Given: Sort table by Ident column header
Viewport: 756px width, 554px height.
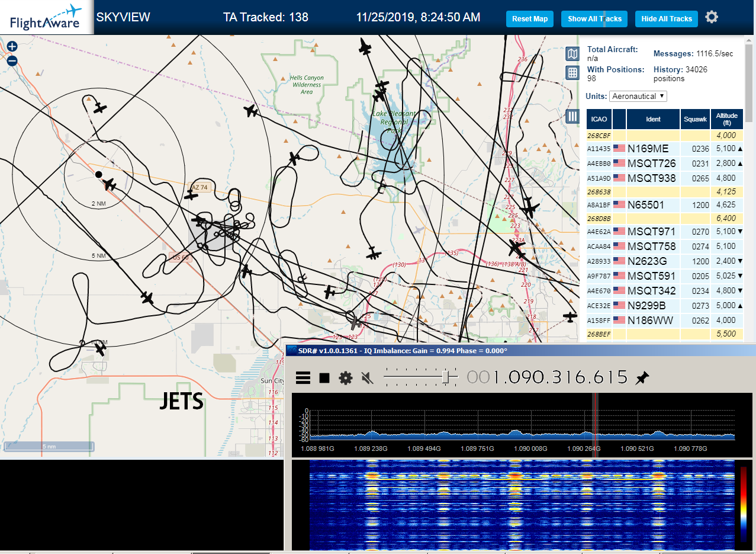Looking at the screenshot, I should (653, 119).
